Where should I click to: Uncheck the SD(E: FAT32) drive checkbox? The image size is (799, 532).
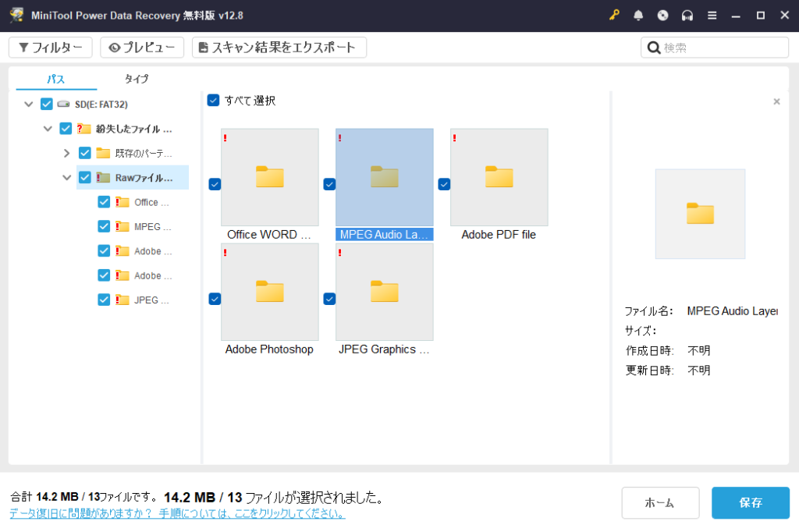pos(47,104)
